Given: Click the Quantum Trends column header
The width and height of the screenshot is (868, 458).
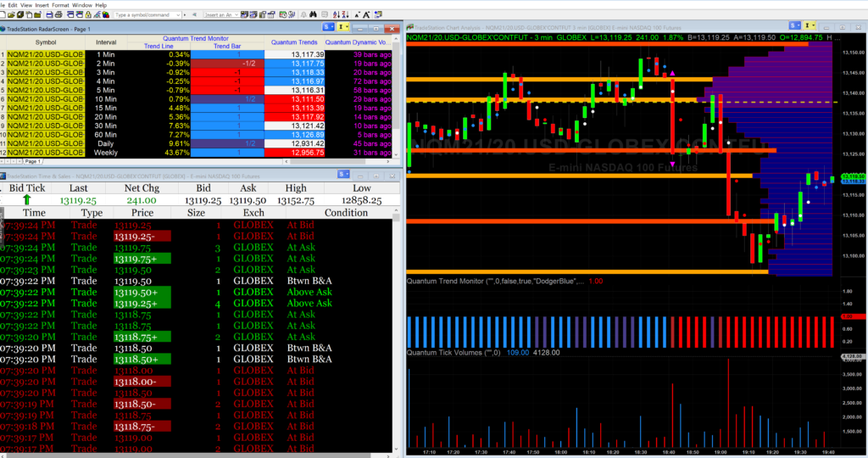Looking at the screenshot, I should [x=294, y=42].
